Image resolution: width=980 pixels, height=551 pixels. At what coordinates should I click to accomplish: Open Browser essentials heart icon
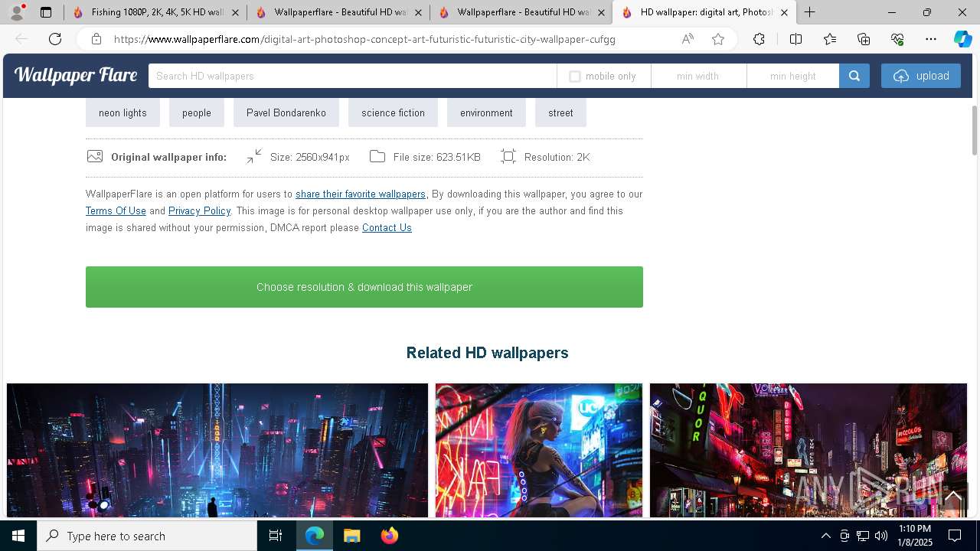[897, 39]
